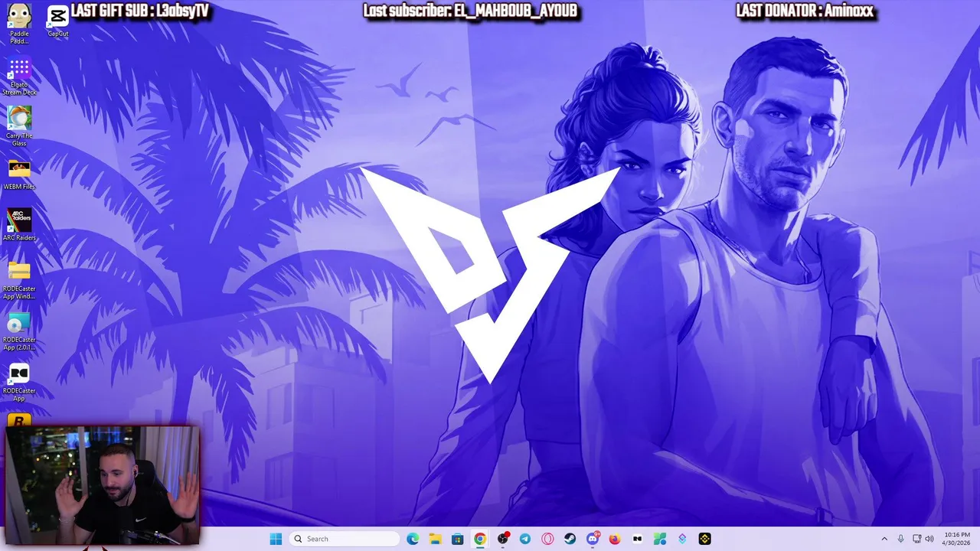Image resolution: width=980 pixels, height=551 pixels.
Task: Open the Windows Start menu
Action: [x=276, y=539]
